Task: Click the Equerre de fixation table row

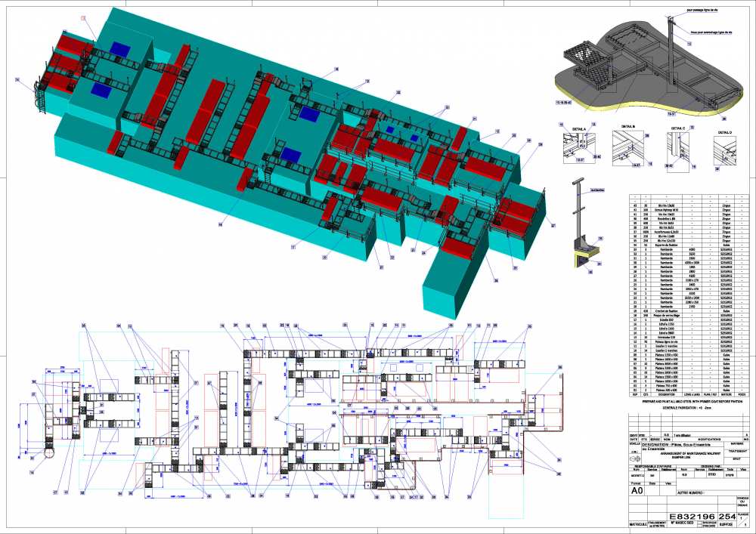Action: click(x=689, y=245)
